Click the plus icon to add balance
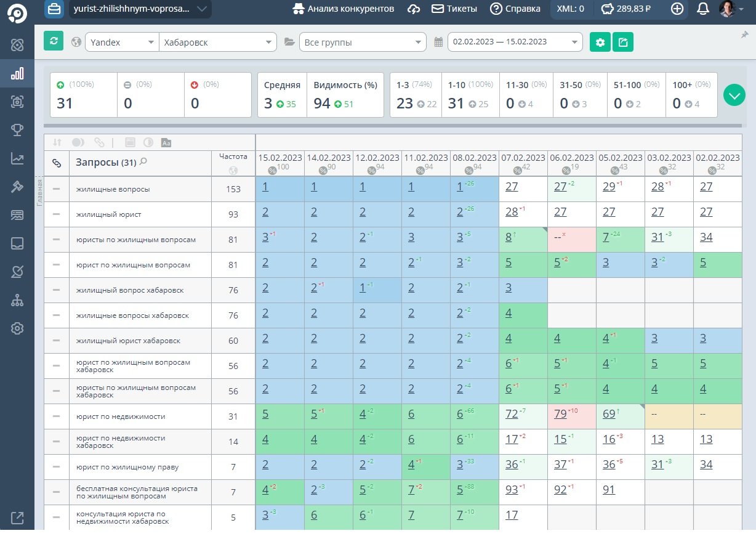756x536 pixels. pos(677,9)
